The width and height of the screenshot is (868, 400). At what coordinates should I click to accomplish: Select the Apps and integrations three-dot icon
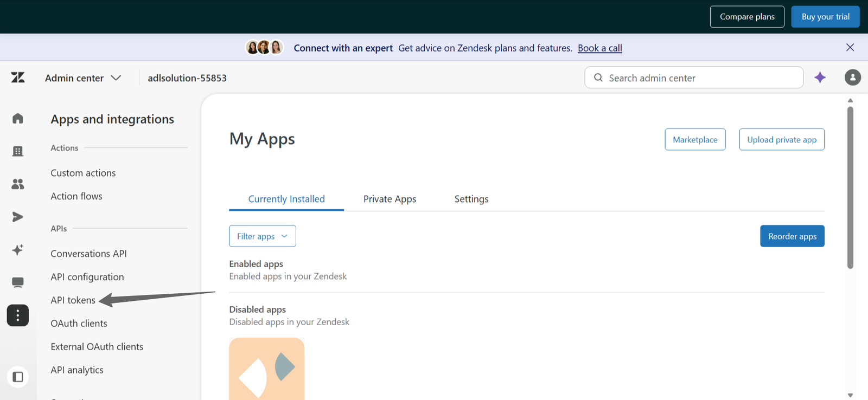[x=18, y=315]
